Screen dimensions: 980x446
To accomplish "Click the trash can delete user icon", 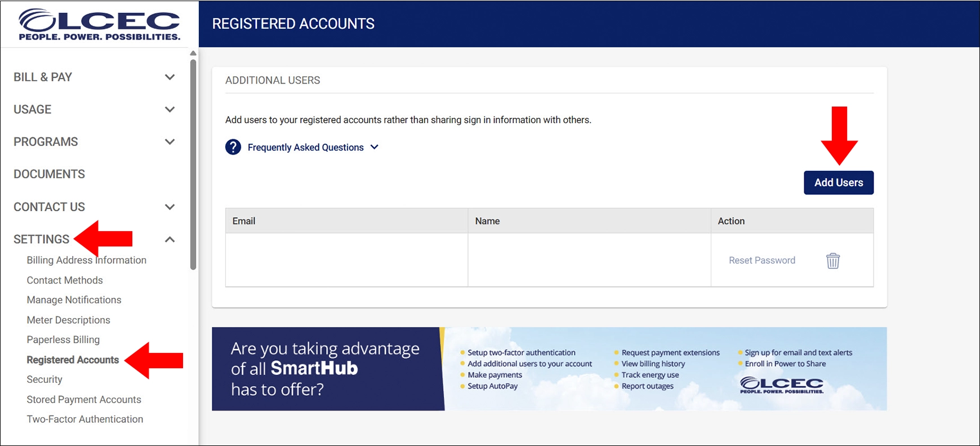I will pos(832,260).
